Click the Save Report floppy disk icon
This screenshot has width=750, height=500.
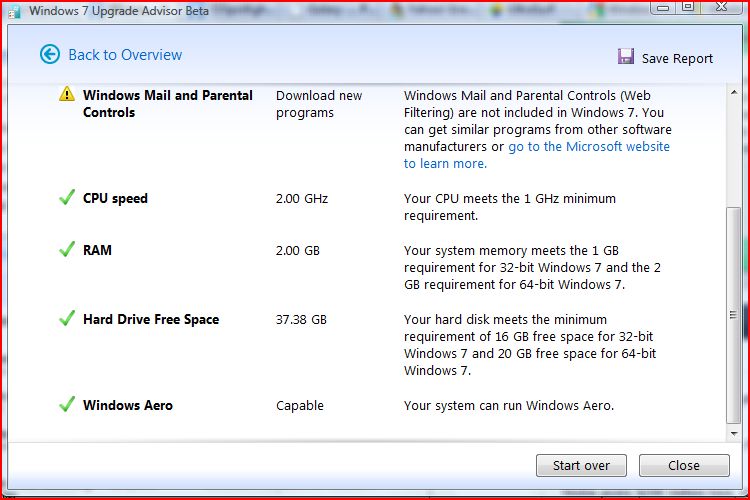tap(626, 57)
